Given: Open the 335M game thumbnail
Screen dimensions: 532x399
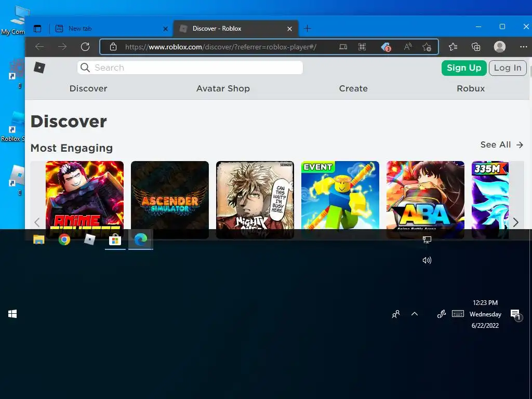Looking at the screenshot, I should (490, 200).
